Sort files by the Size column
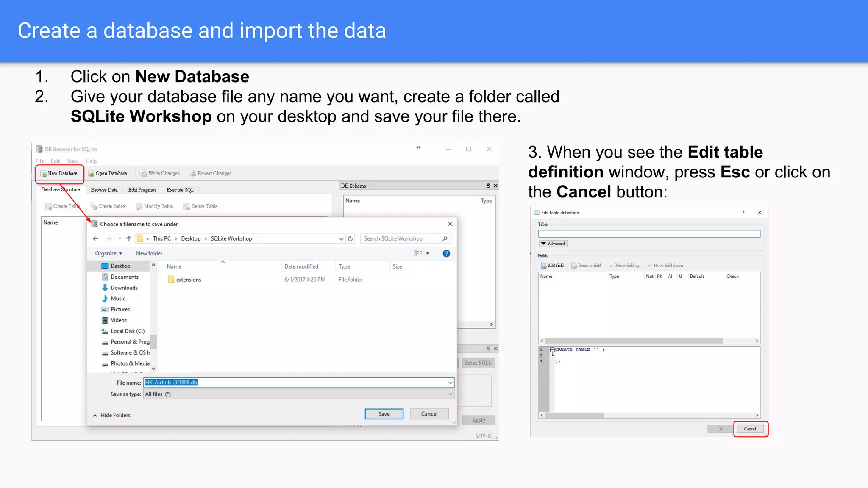Screen dimensions: 868x488 click(x=397, y=266)
